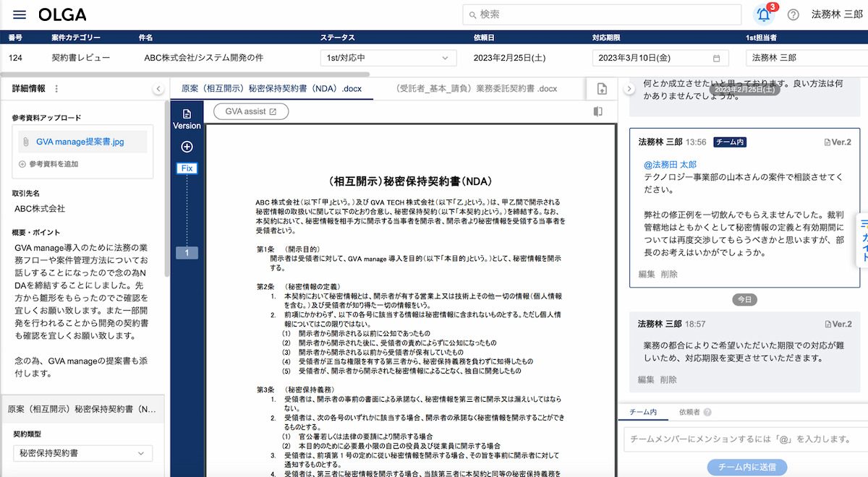This screenshot has height=477, width=868.
Task: Click the チーム内 badge on 13:56 message
Action: pyautogui.click(x=729, y=142)
